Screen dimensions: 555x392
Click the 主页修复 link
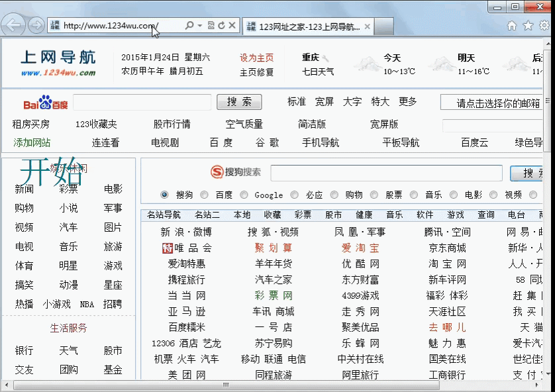pyautogui.click(x=256, y=72)
